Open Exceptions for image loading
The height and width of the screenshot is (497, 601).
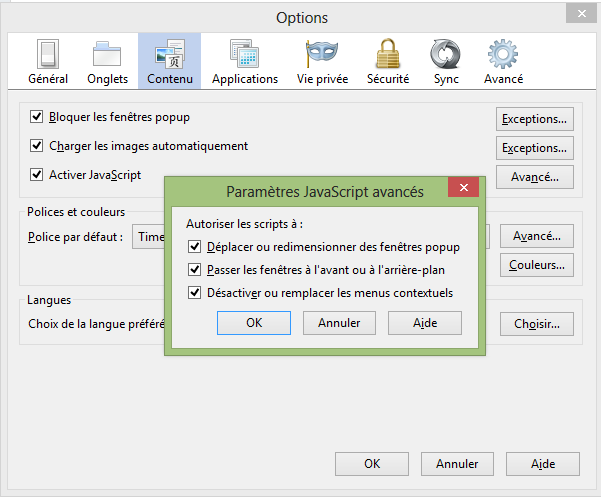[x=535, y=148]
